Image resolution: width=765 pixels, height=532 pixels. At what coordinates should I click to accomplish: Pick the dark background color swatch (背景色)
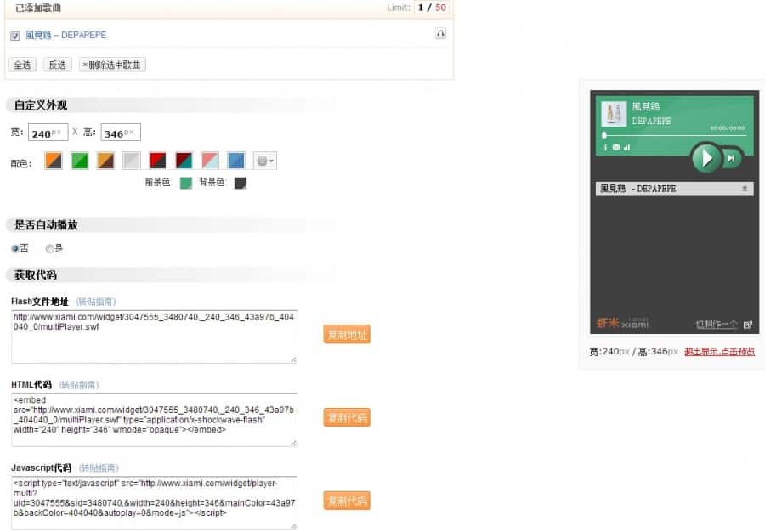pyautogui.click(x=241, y=183)
